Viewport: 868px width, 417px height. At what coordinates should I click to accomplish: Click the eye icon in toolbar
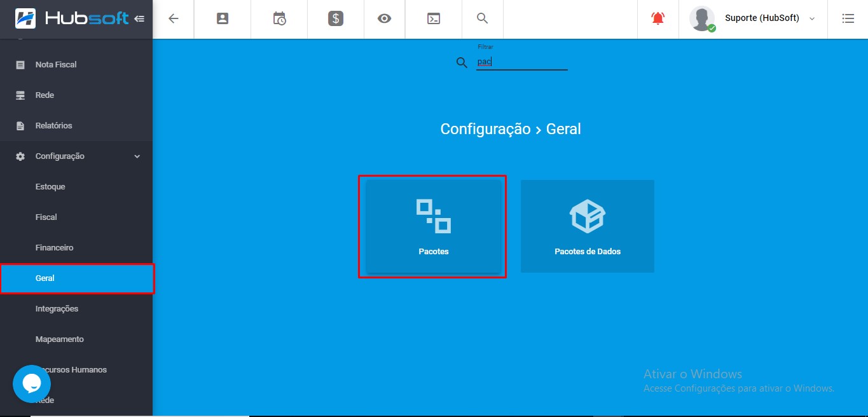384,18
